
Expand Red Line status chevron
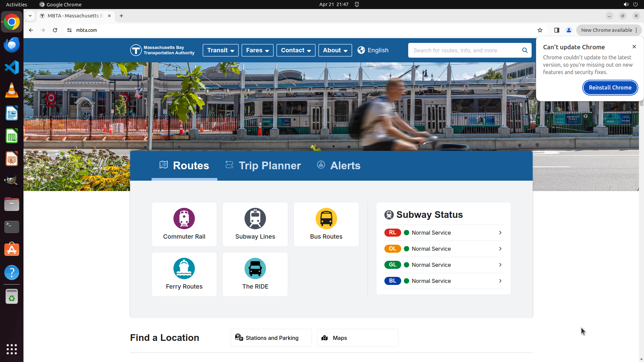pos(500,233)
